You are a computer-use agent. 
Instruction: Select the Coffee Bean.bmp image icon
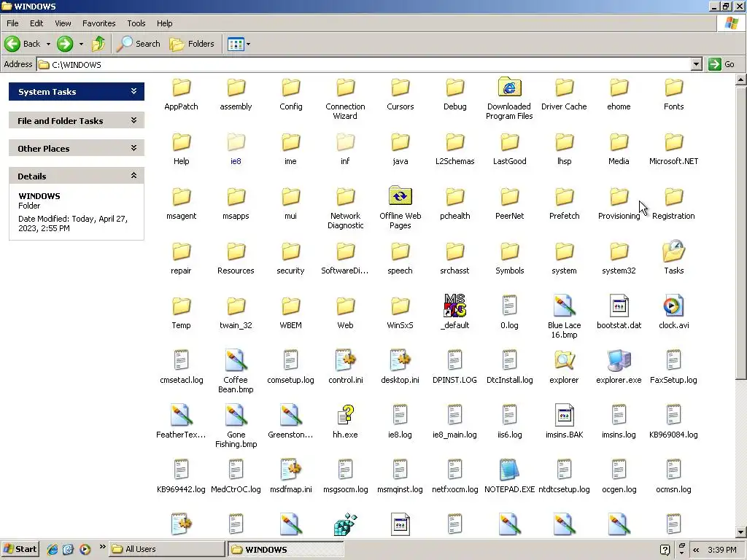(236, 360)
